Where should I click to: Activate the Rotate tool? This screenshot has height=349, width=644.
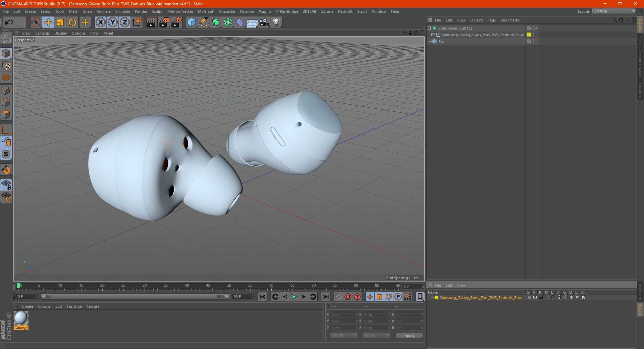72,22
